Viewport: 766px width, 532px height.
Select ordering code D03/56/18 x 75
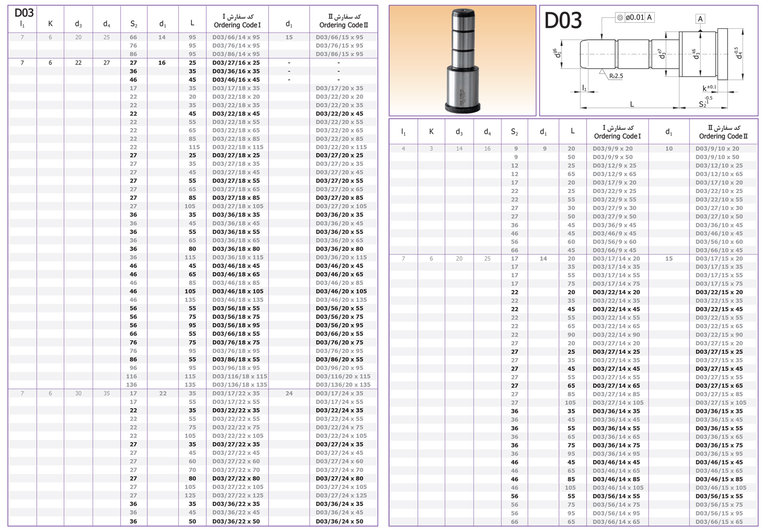(236, 317)
